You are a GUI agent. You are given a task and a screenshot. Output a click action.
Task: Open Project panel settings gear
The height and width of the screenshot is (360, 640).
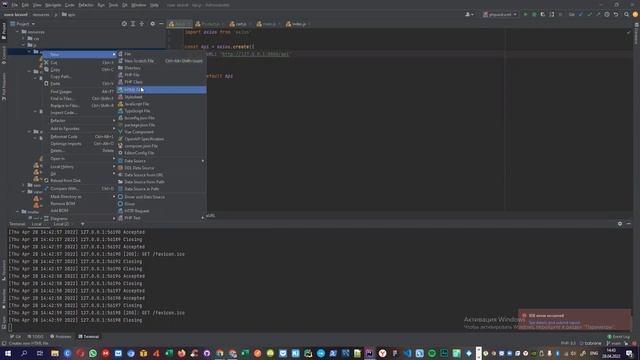coord(152,24)
